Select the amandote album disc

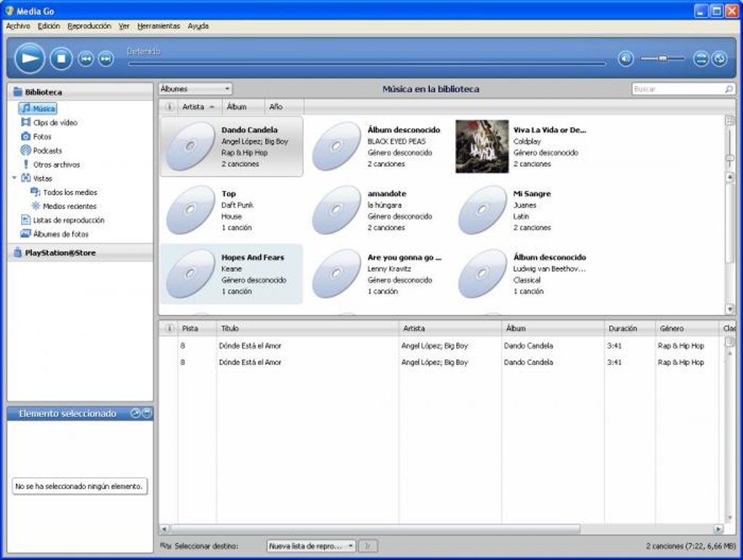coord(337,210)
